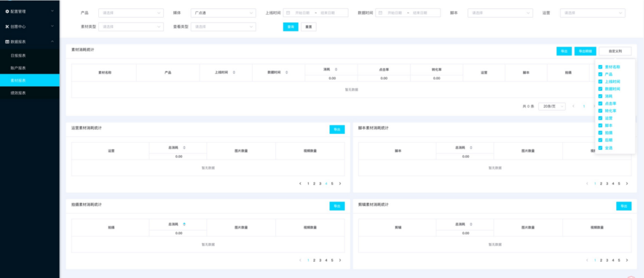Screen dimensions: 644x278
Task: Export the 运营素材消耗统计 table
Action: click(x=337, y=129)
